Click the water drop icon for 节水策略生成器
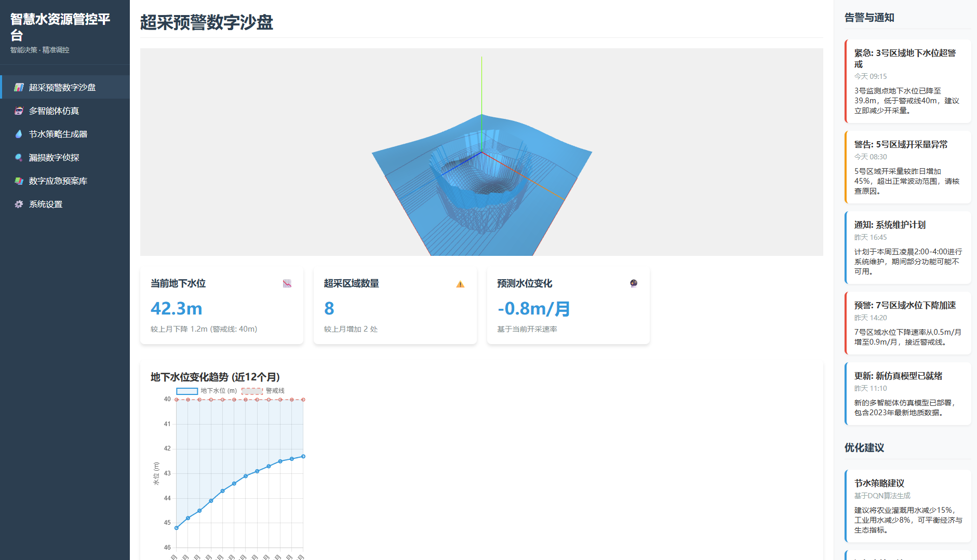The width and height of the screenshot is (977, 560). tap(19, 134)
